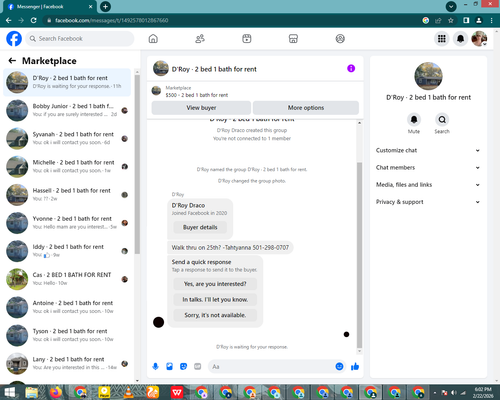
Task: Reload the page in browser
Action: pos(33,20)
